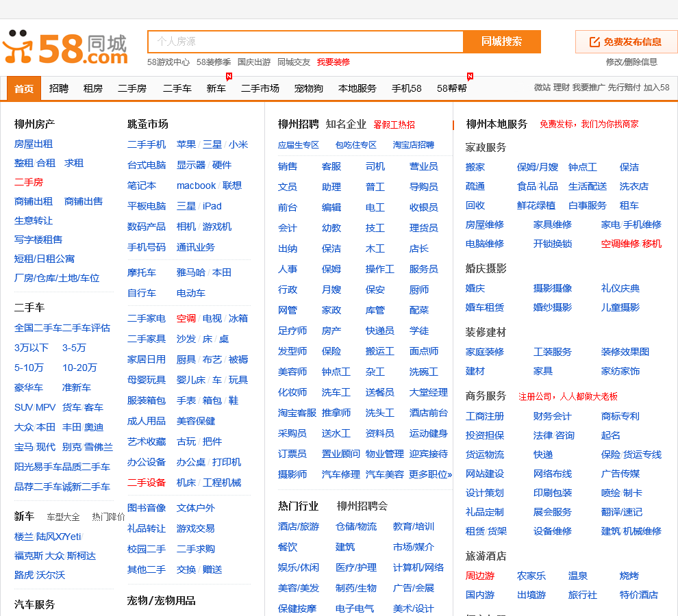Open the 宠物狗 navigation tab
This screenshot has height=616, width=678.
pos(308,88)
